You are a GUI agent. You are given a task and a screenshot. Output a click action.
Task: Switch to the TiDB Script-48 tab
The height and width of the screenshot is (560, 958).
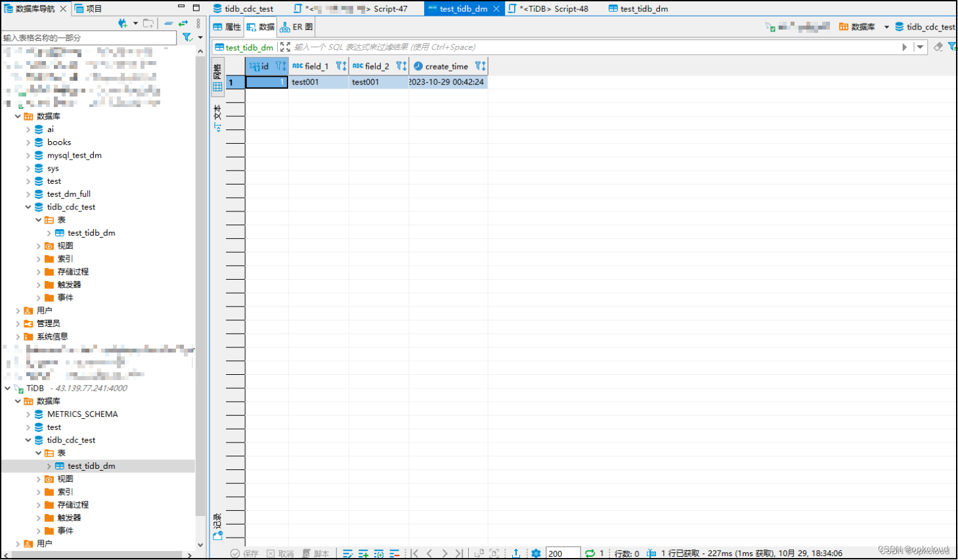[549, 9]
